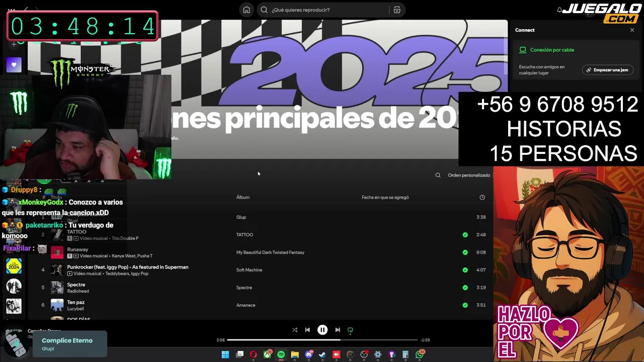Click the Punkrocker track cover thumbnail
Viewport: 644px width, 362px height.
pos(57,270)
